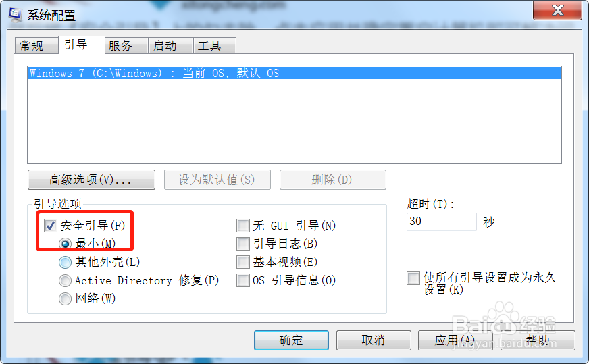Close the 系统配置 dialog window
The image size is (589, 364).
(557, 10)
